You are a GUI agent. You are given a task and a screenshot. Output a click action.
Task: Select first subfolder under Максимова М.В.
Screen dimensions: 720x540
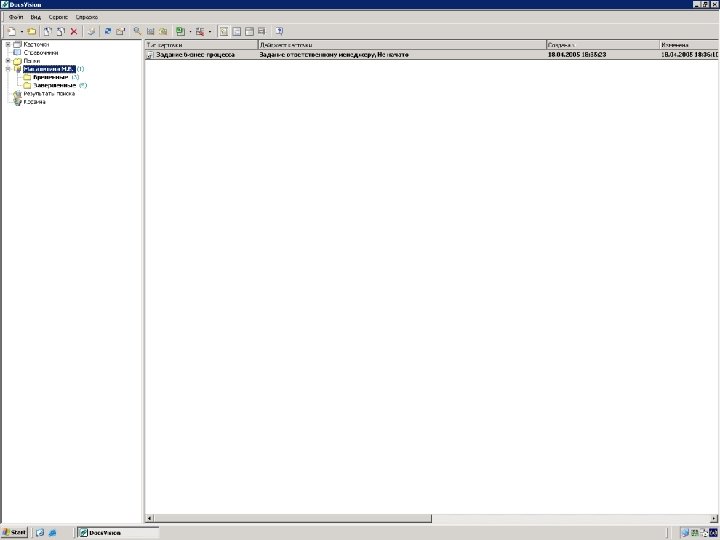pos(51,77)
